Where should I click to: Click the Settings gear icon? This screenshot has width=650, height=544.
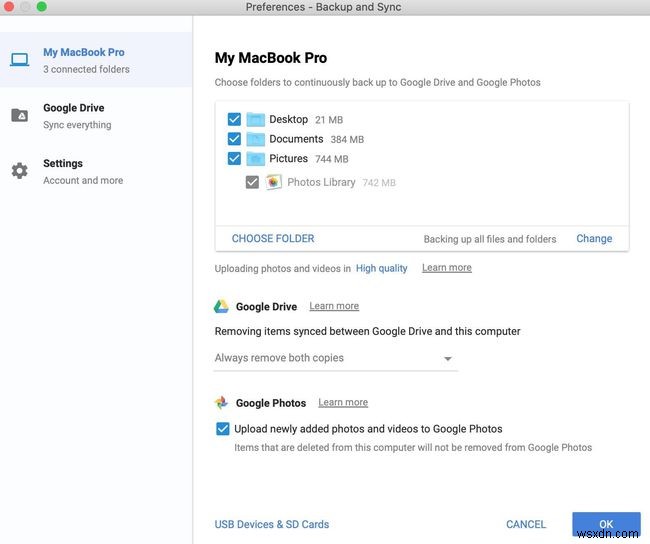[20, 171]
